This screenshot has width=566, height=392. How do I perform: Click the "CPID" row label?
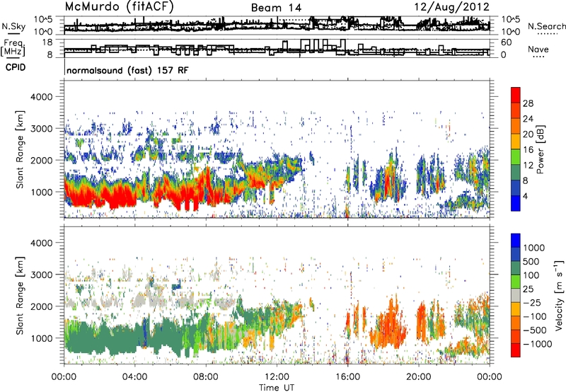pos(16,67)
